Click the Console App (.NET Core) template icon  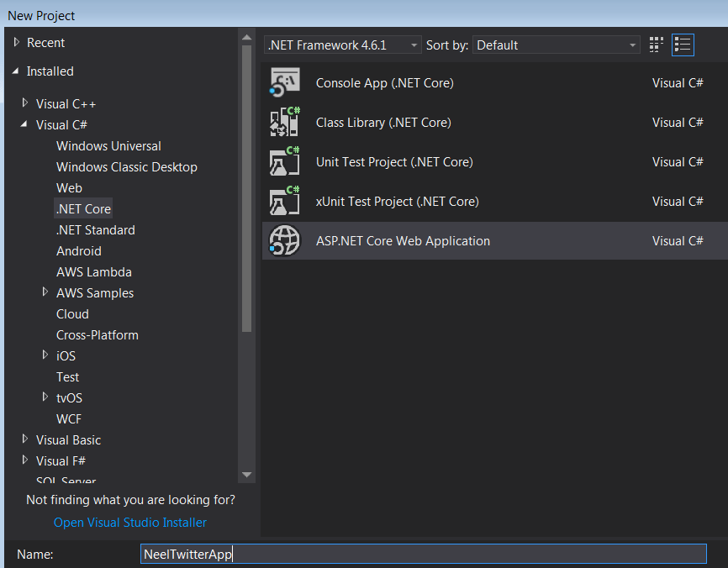coord(284,83)
